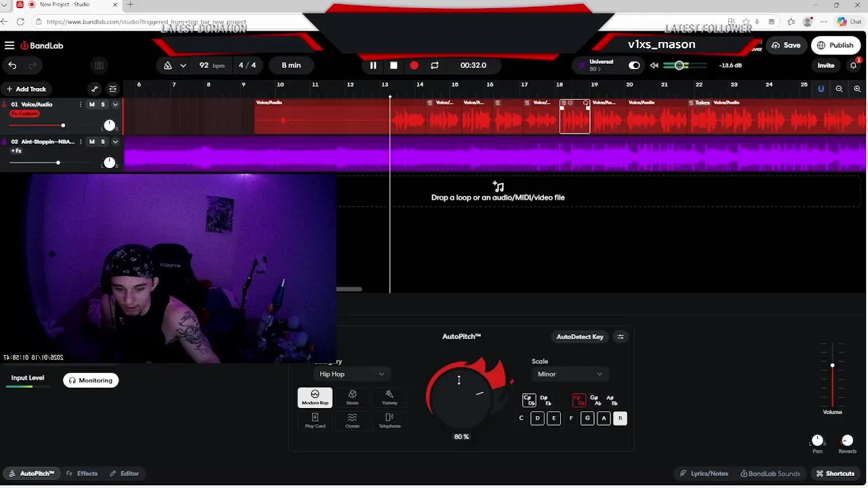Viewport: 868px width, 488px height.
Task: Select the Stone AutoPitch preset
Action: (x=352, y=397)
